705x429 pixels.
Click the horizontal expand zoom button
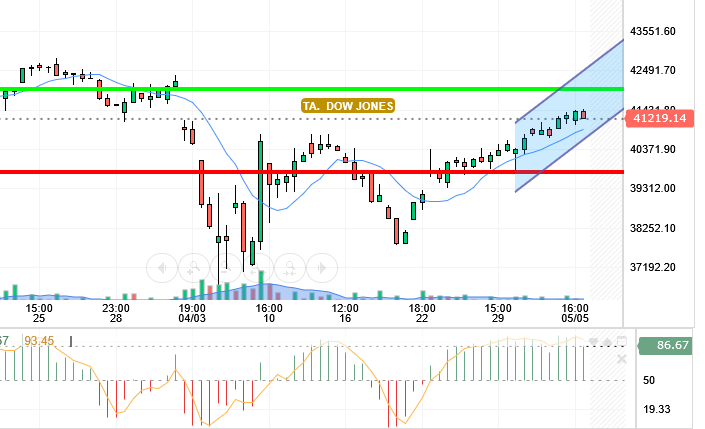[x=258, y=268]
